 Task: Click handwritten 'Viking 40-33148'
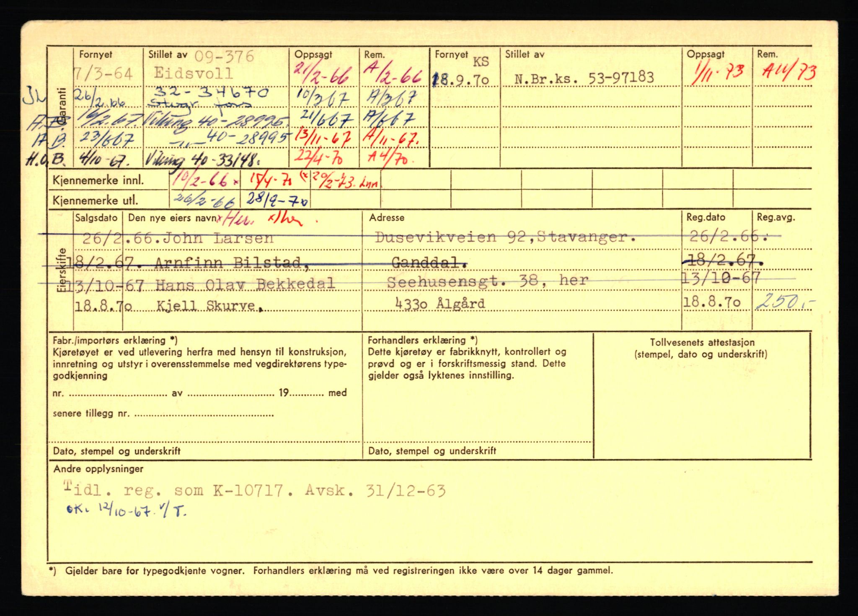coord(203,160)
